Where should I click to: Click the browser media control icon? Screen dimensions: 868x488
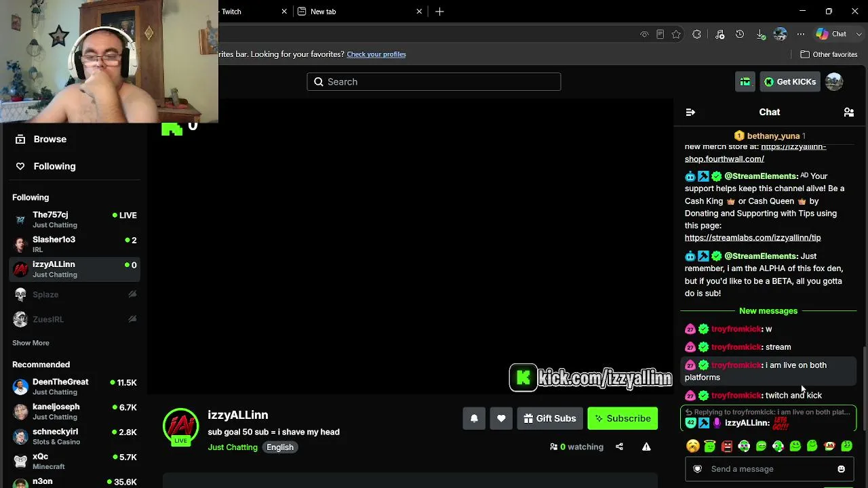pyautogui.click(x=719, y=35)
